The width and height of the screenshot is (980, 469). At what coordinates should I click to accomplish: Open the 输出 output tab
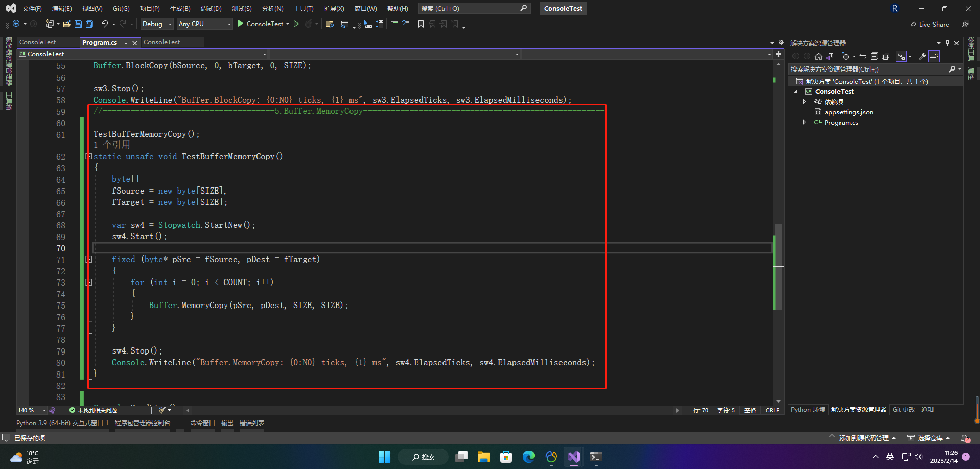coord(227,423)
